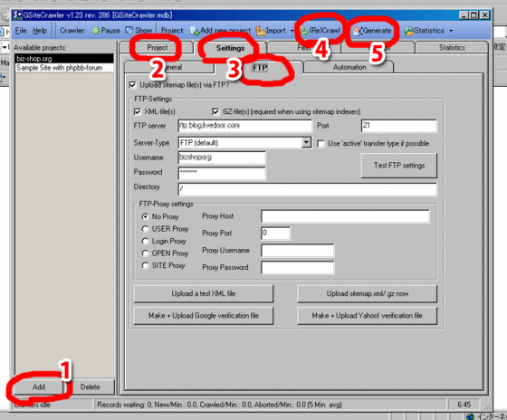Click the Records waiting status bar text
This screenshot has width=507, height=420.
pyautogui.click(x=219, y=405)
